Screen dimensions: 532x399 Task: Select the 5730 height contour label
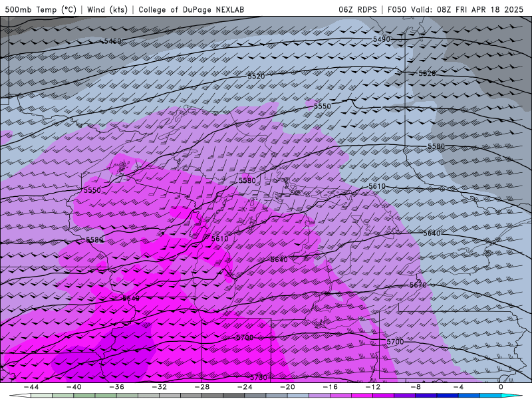(x=259, y=377)
